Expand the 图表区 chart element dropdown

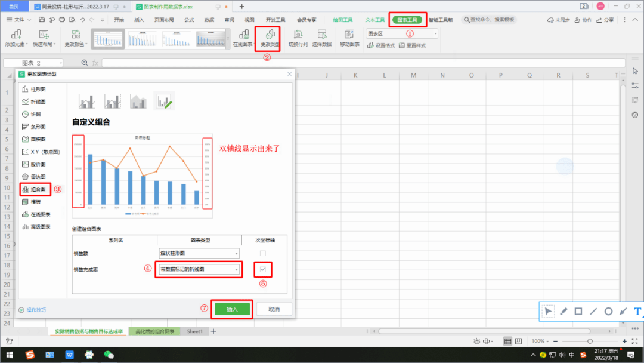(x=435, y=33)
